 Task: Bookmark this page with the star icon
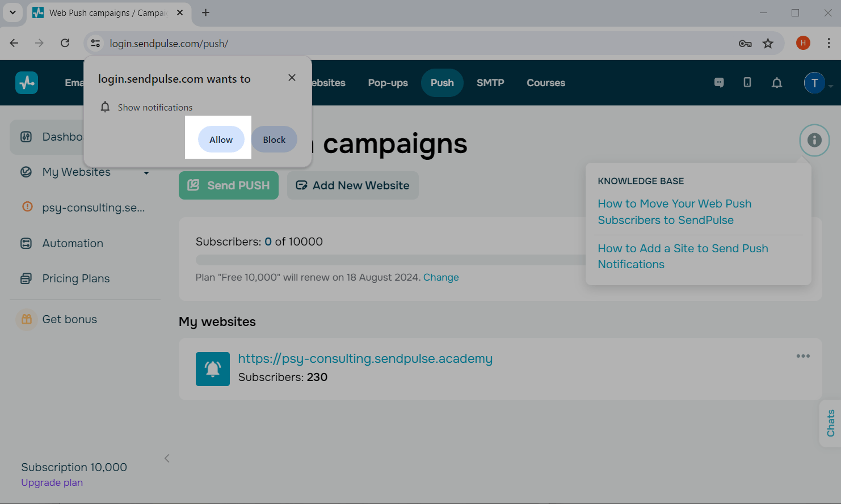click(768, 44)
